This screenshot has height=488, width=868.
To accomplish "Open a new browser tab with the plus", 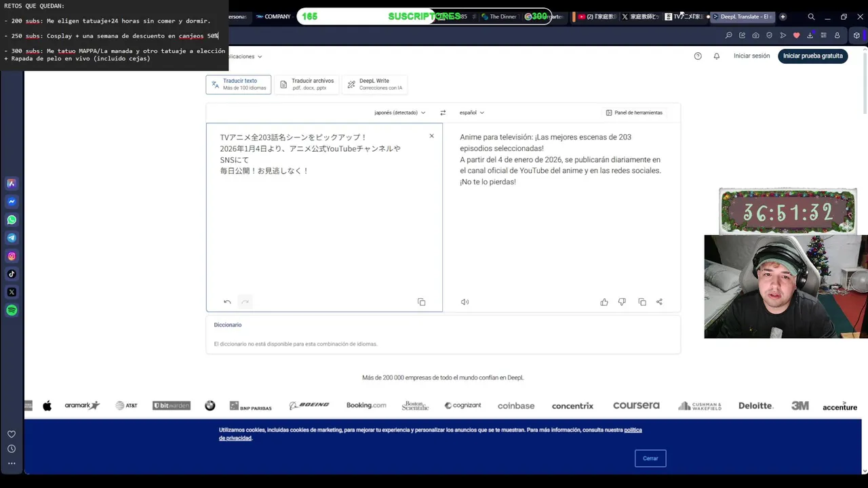I will [783, 16].
